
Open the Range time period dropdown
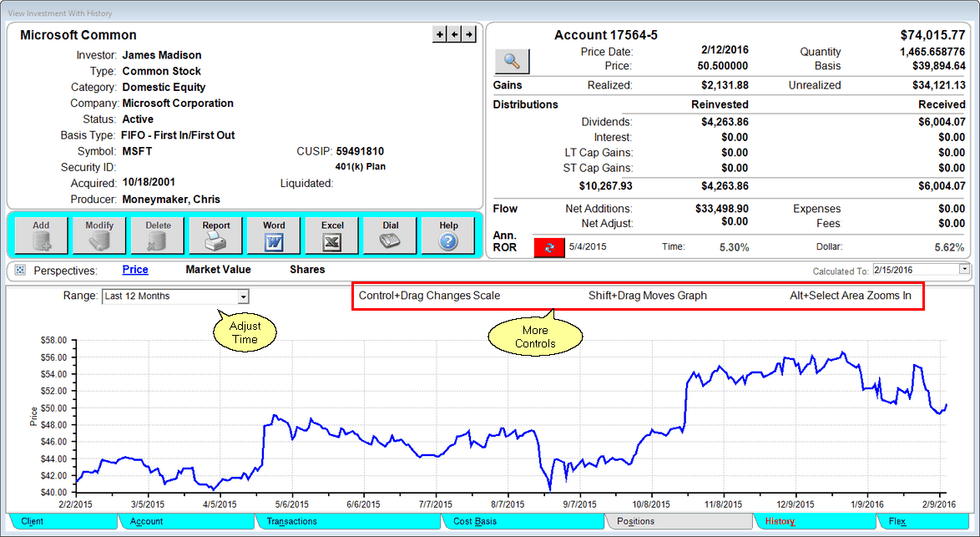[243, 296]
